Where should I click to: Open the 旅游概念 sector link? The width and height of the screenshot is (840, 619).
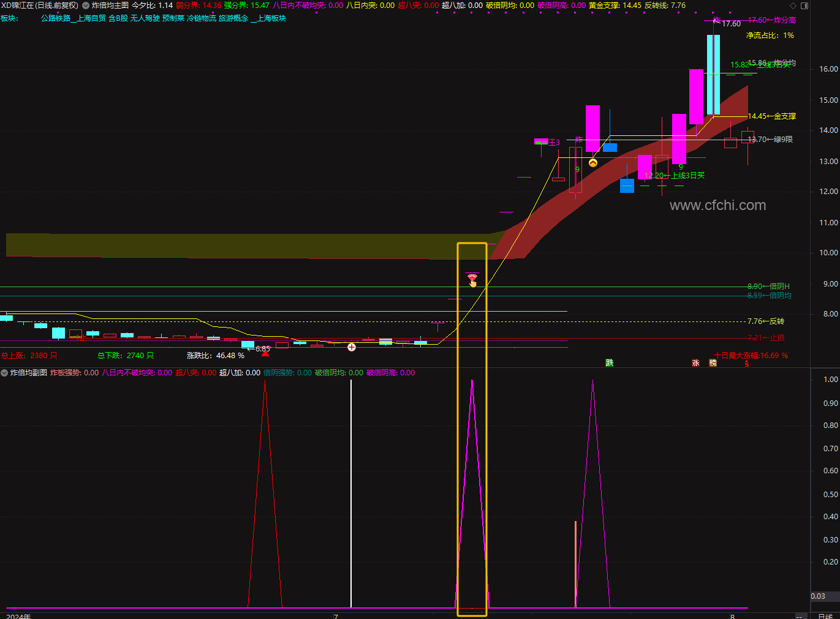tap(233, 18)
